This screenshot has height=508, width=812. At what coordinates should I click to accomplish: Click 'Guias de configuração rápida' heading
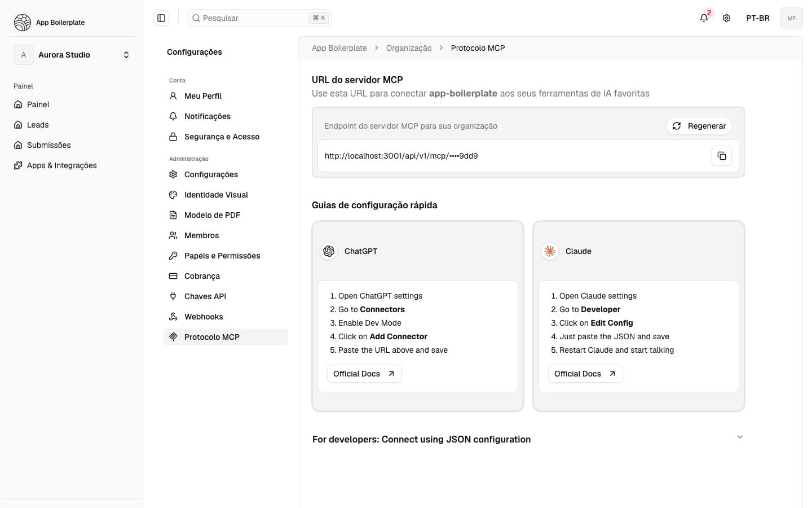374,205
